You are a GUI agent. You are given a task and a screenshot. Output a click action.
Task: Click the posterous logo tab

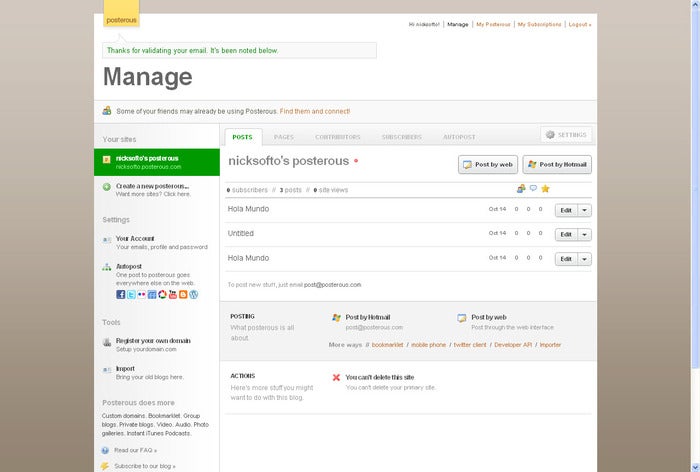tap(121, 14)
